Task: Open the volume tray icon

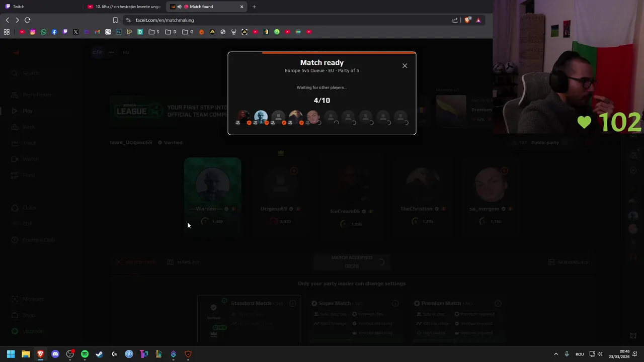Action: pos(600,354)
